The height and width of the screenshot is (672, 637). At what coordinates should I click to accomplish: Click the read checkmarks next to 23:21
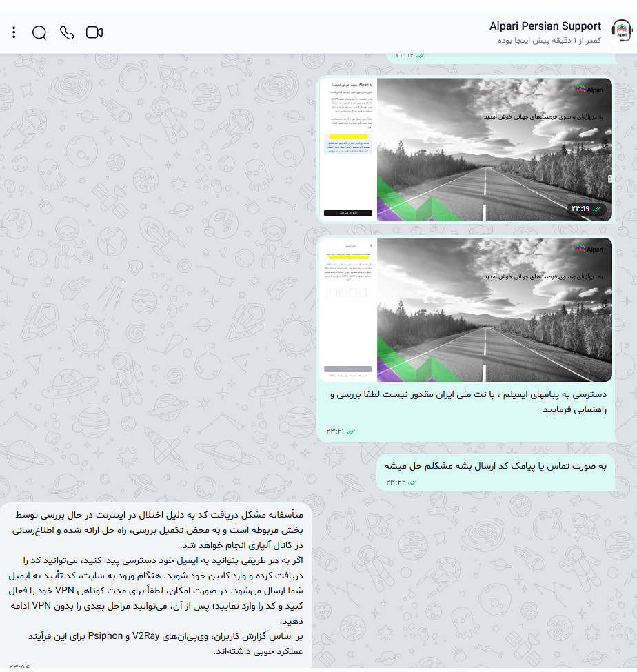(351, 431)
